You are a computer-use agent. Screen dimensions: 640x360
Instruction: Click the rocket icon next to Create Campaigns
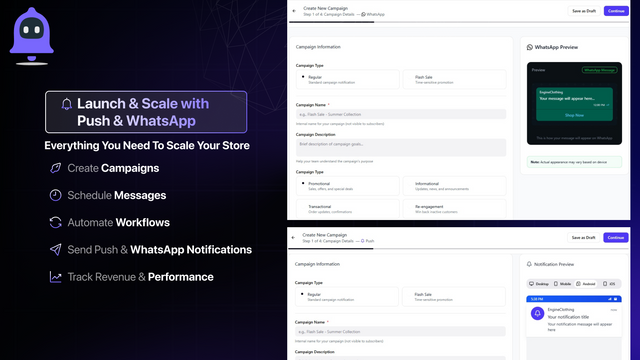click(x=56, y=168)
